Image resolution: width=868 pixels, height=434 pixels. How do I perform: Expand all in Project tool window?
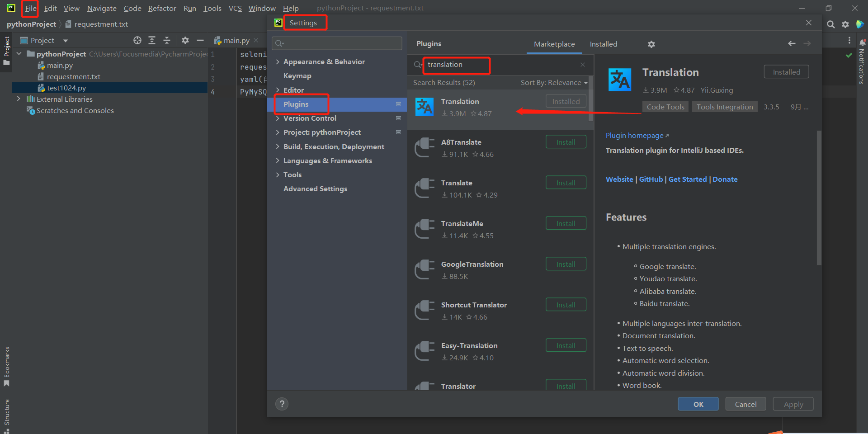tap(152, 40)
